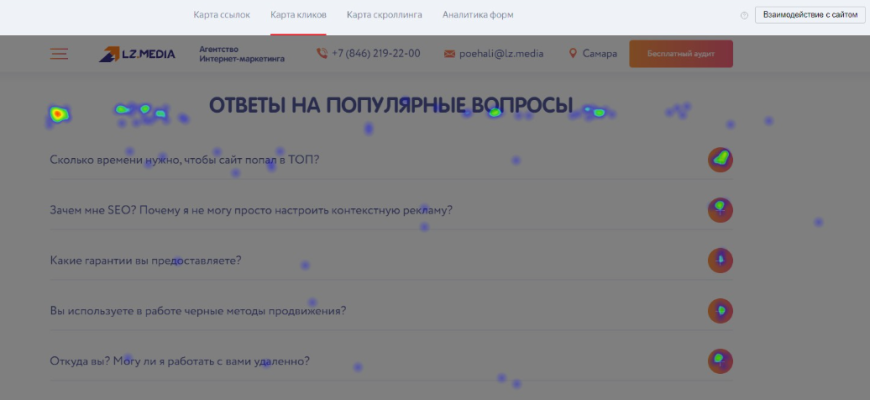Image resolution: width=870 pixels, height=400 pixels.
Task: Click the envelope icon beside poehali@lz.media
Action: coord(449,54)
